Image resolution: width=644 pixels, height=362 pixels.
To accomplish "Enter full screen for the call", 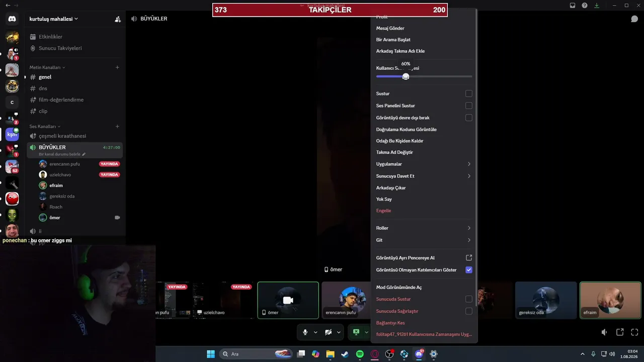I will [634, 332].
